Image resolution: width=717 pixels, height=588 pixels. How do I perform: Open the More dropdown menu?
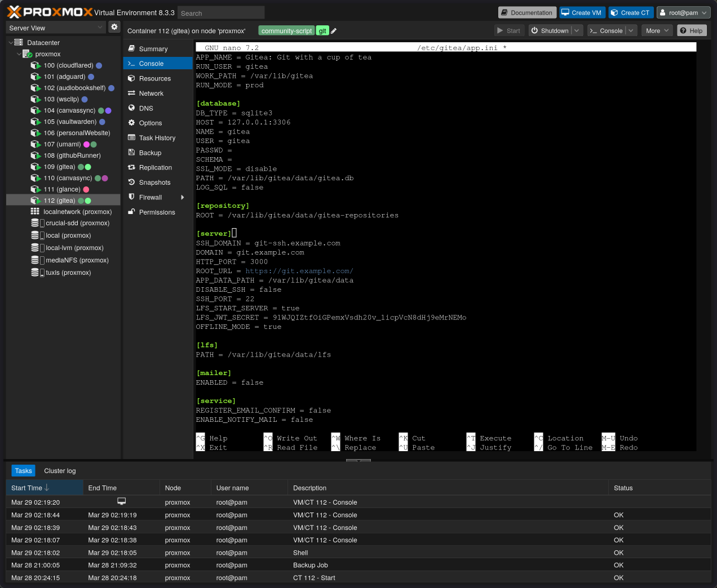[x=657, y=30]
